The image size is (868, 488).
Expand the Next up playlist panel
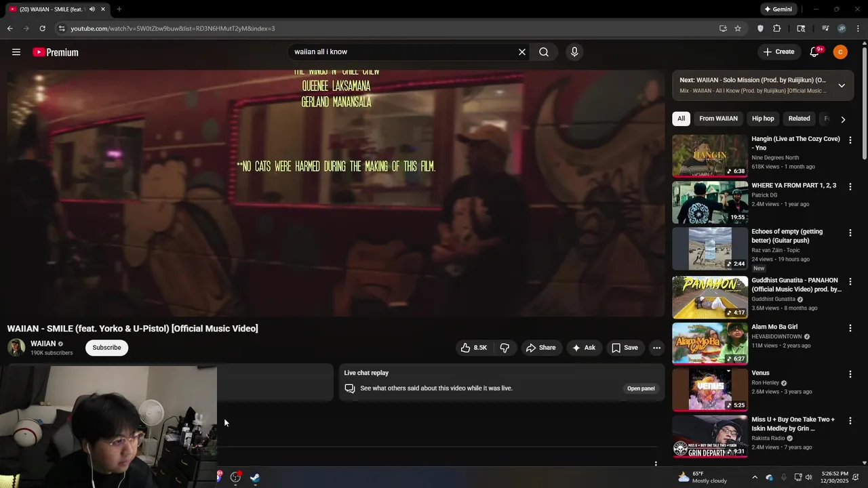point(842,85)
